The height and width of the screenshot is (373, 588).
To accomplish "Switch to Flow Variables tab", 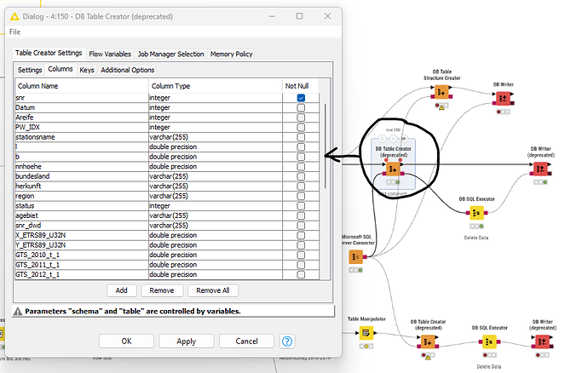I will point(110,54).
